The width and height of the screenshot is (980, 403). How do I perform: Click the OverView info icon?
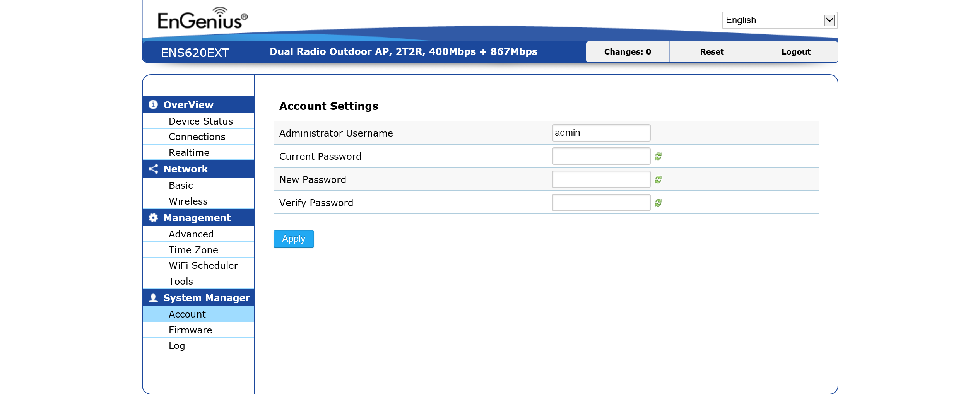pos(153,104)
